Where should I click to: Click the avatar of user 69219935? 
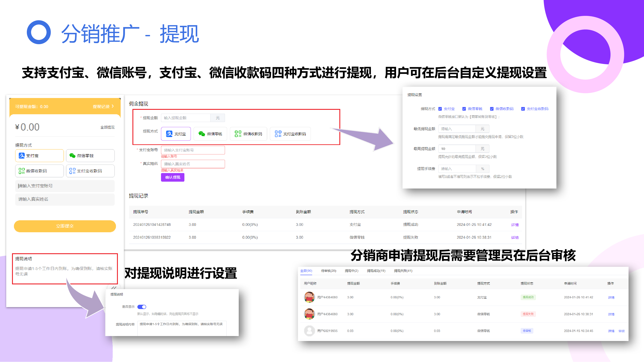(x=309, y=331)
